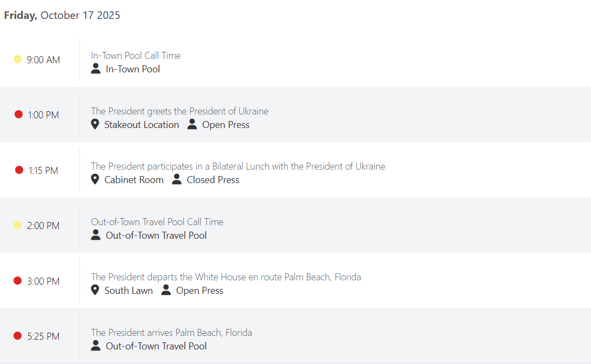Click the location pin next to South Lawn
This screenshot has width=591, height=364.
95,290
